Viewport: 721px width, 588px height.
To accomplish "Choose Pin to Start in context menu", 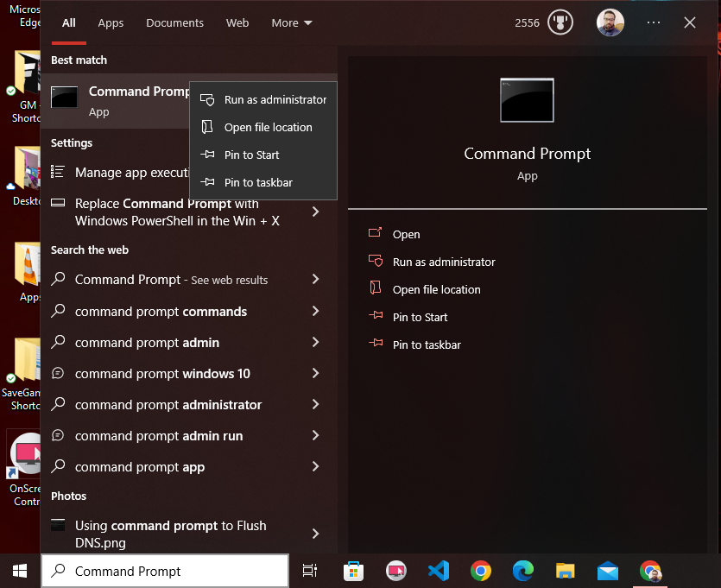I will (x=263, y=155).
